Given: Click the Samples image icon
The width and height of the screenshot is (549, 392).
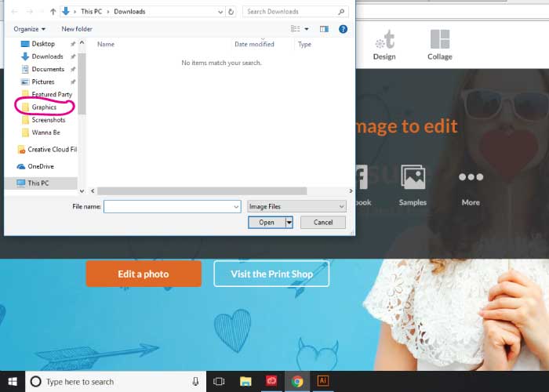Looking at the screenshot, I should (x=413, y=185).
